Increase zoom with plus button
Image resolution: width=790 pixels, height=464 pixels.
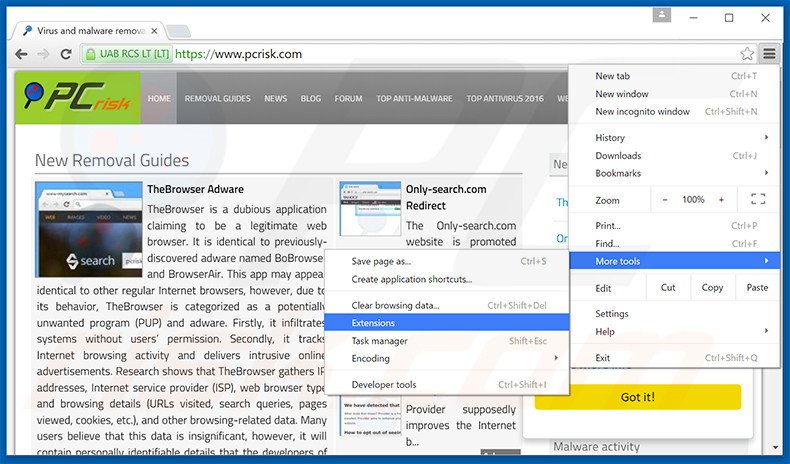tap(721, 200)
